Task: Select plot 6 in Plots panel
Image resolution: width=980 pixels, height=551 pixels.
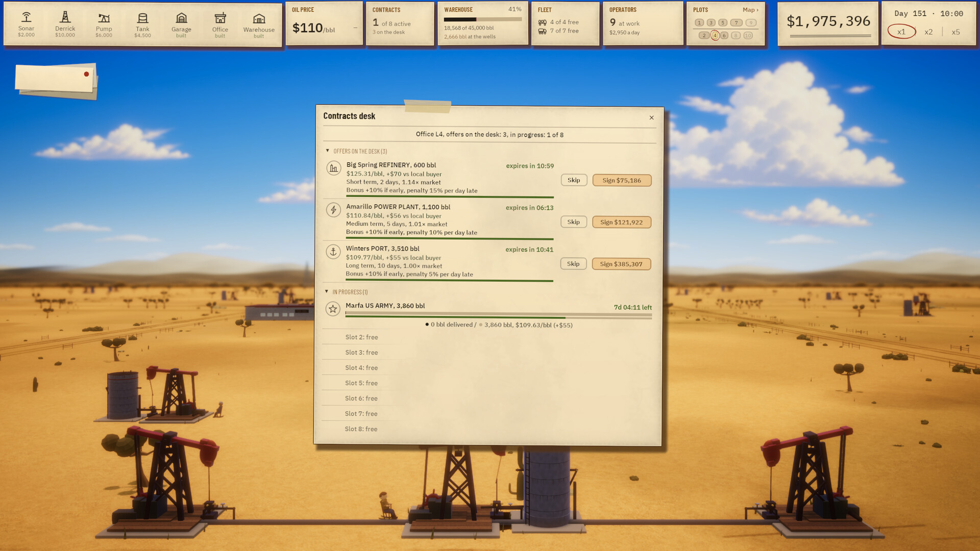Action: [x=724, y=36]
